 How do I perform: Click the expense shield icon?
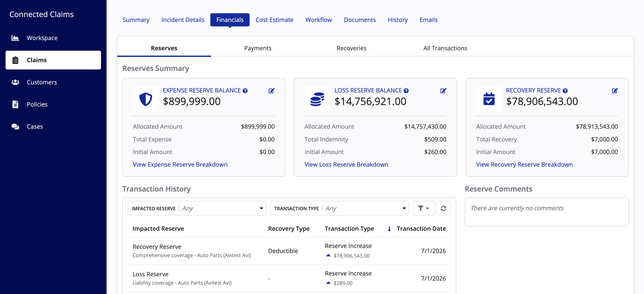point(146,99)
